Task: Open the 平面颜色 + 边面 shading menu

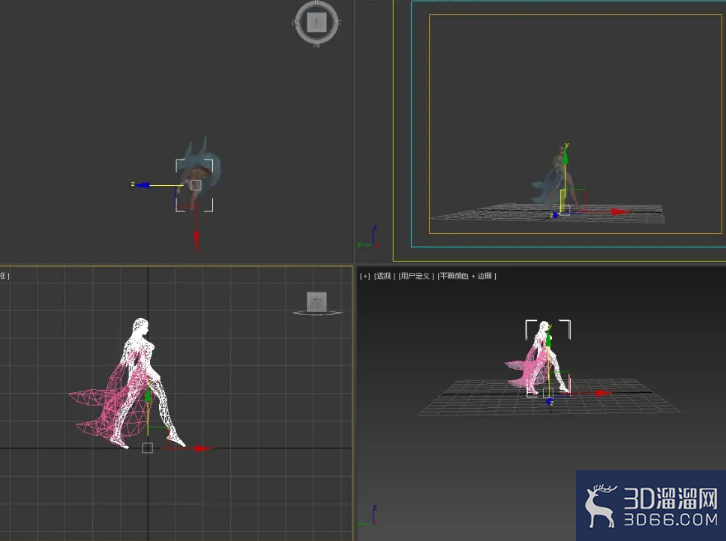Action: [x=466, y=276]
